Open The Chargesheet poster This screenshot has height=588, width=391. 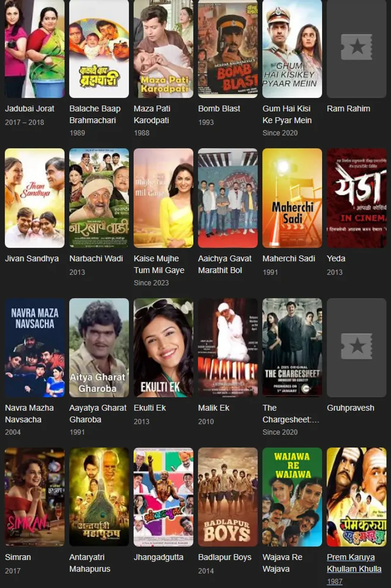(292, 347)
